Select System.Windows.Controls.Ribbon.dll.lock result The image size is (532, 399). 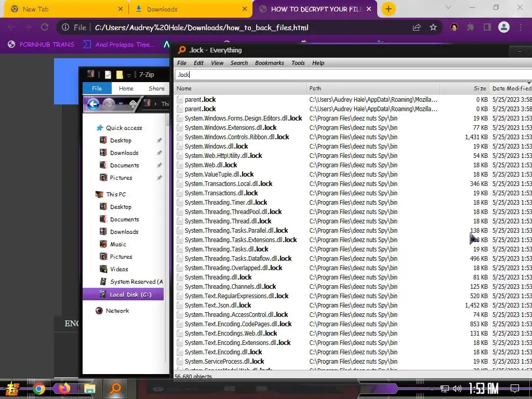tap(237, 137)
